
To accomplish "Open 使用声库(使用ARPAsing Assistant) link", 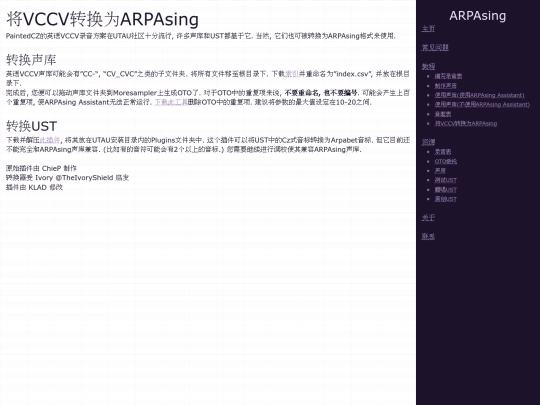I will [479, 95].
